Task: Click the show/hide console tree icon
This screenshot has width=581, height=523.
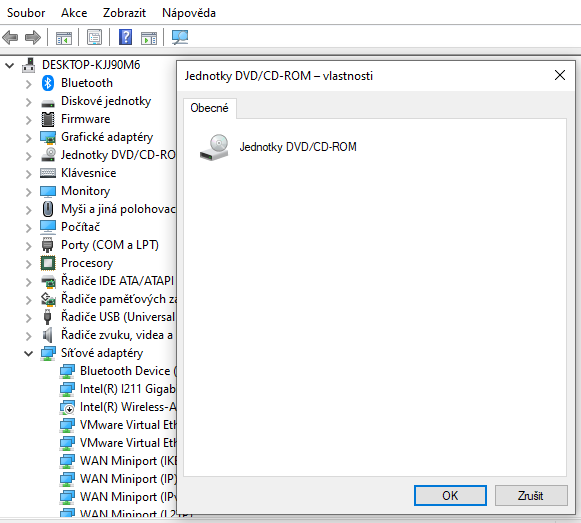Action: [63, 37]
